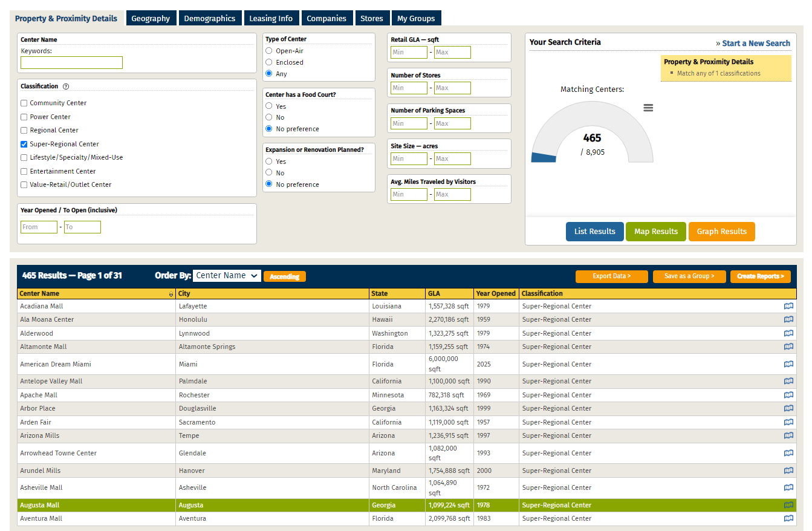
Task: Enable the Regional Center checkbox
Action: (24, 131)
